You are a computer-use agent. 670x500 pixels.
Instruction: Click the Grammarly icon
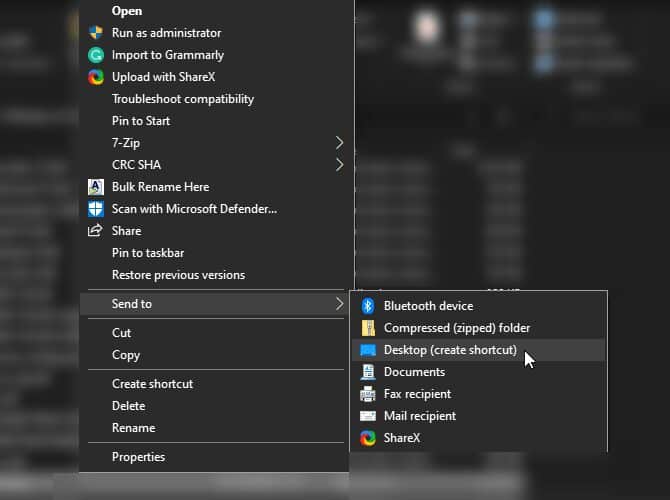(96, 55)
